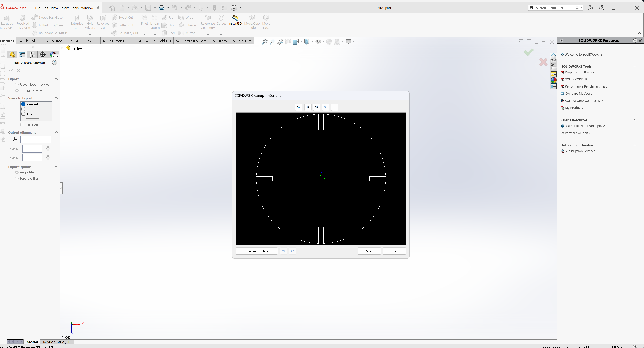Check the *Top view checkbox
This screenshot has width=644, height=348.
pos(23,109)
